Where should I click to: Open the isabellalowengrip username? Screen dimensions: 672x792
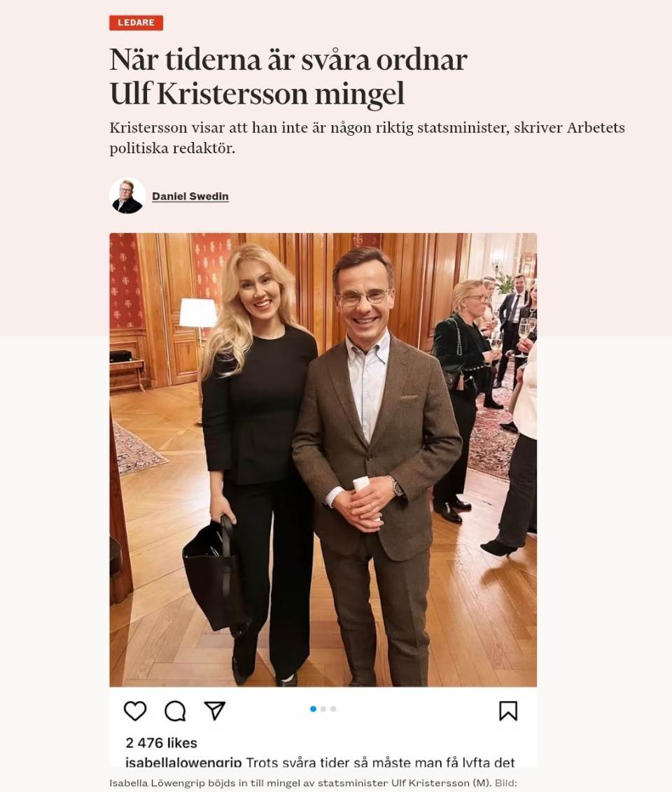[x=183, y=762]
